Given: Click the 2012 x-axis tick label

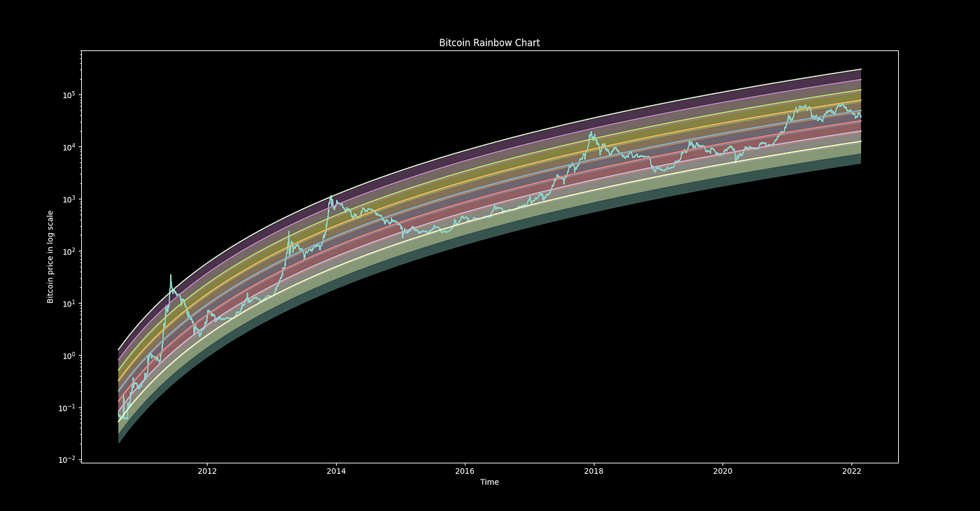Looking at the screenshot, I should pos(207,471).
